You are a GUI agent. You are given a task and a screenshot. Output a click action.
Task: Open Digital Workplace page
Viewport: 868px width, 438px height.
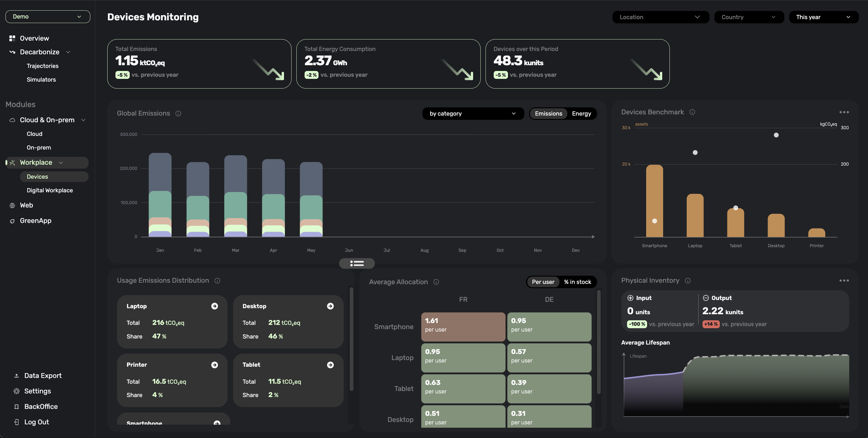point(50,190)
